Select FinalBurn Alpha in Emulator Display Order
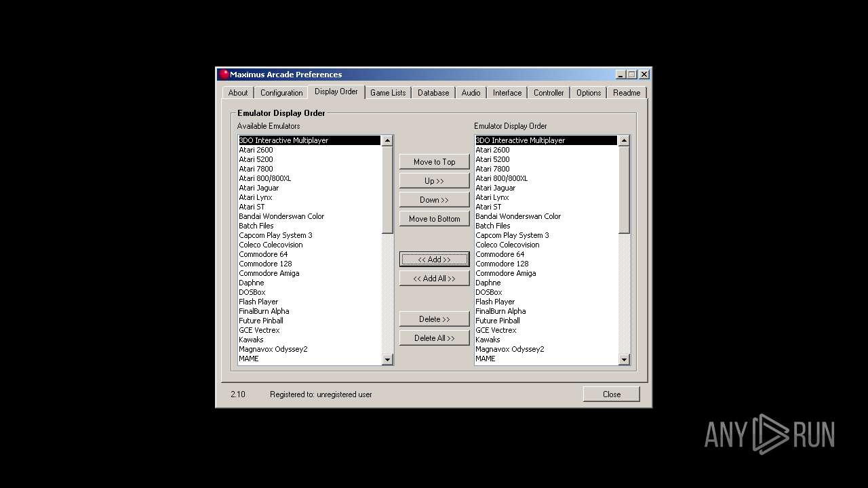 [x=546, y=311]
